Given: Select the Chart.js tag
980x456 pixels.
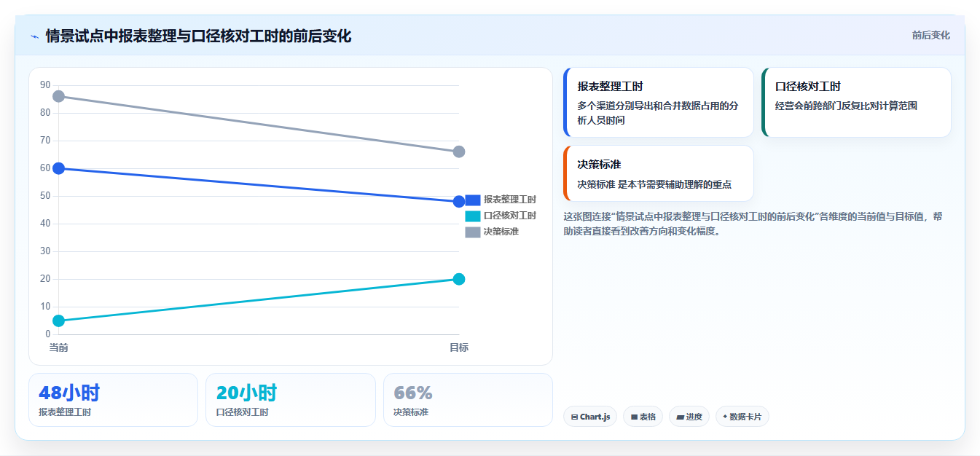Looking at the screenshot, I should [x=590, y=417].
